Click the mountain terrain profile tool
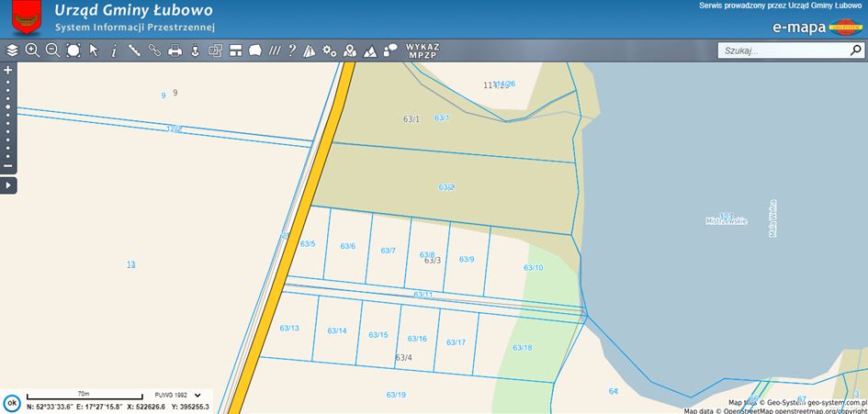The height and width of the screenshot is (414, 868). [370, 51]
